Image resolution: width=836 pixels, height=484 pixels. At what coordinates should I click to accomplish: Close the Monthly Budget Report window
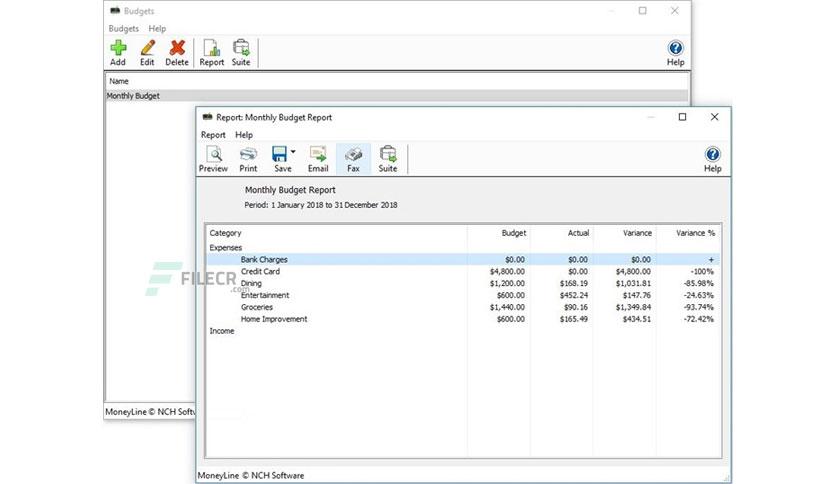(x=714, y=117)
